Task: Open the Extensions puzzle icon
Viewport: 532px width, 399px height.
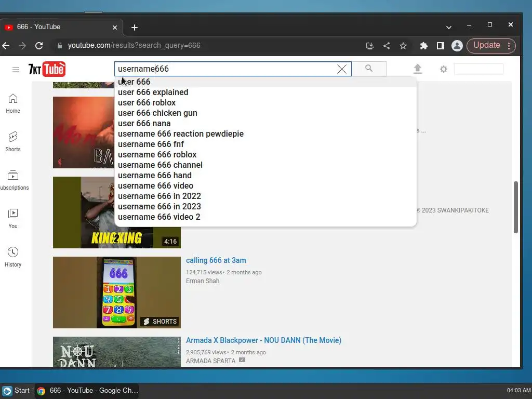Action: pos(424,46)
